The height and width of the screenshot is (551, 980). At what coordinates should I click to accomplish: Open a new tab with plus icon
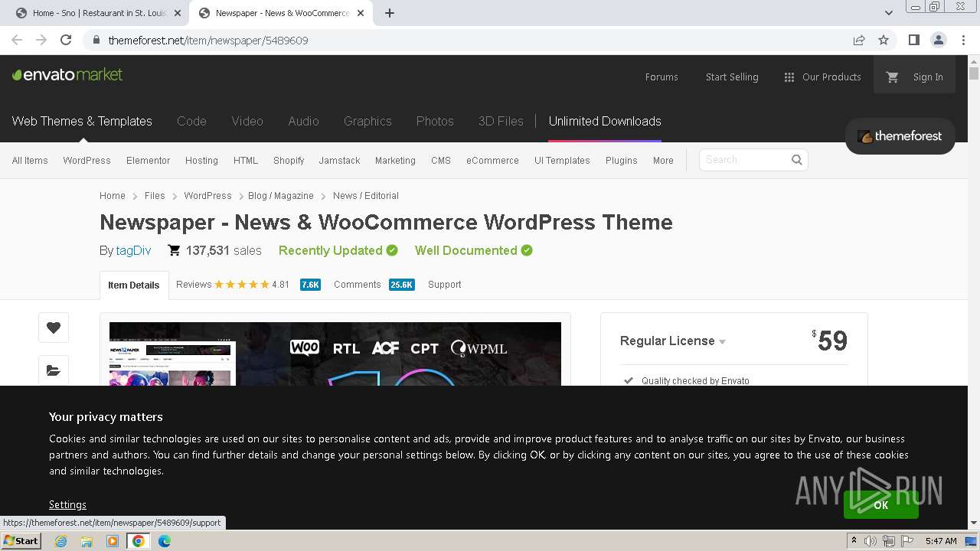tap(389, 13)
